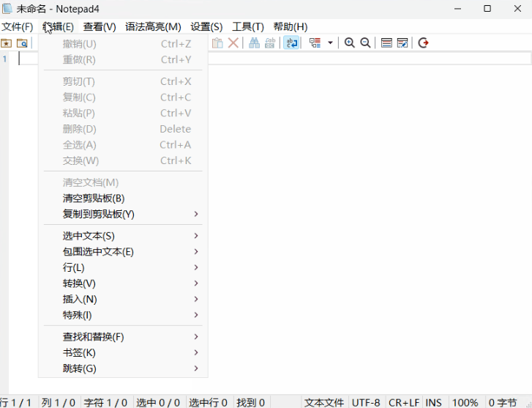The image size is (532, 408).
Task: Click the exit toolbar icon
Action: 424,42
